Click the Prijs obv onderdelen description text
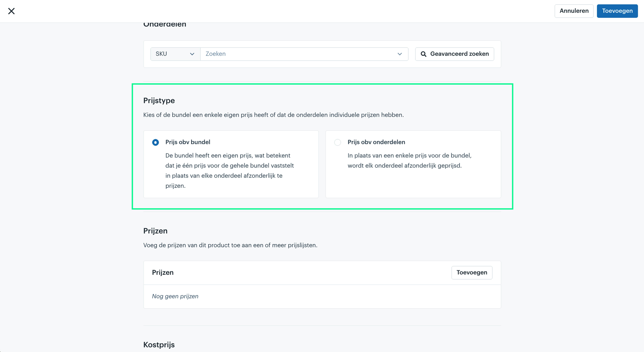 coord(410,161)
